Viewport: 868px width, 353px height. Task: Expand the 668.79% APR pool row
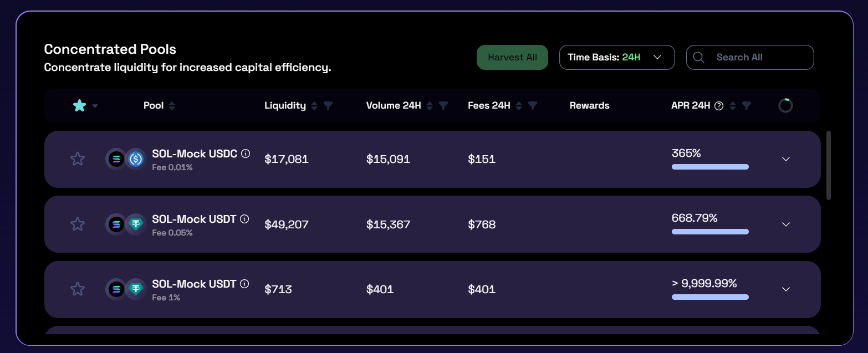pos(785,224)
